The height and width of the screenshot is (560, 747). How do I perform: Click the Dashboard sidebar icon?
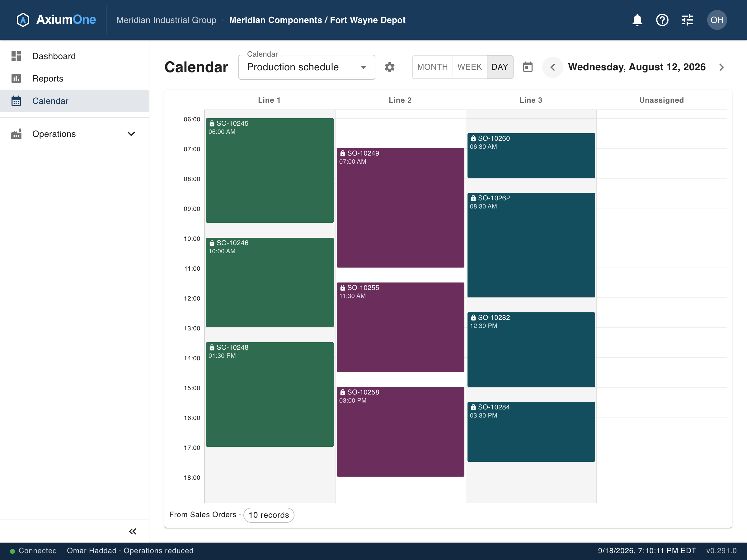pos(16,56)
